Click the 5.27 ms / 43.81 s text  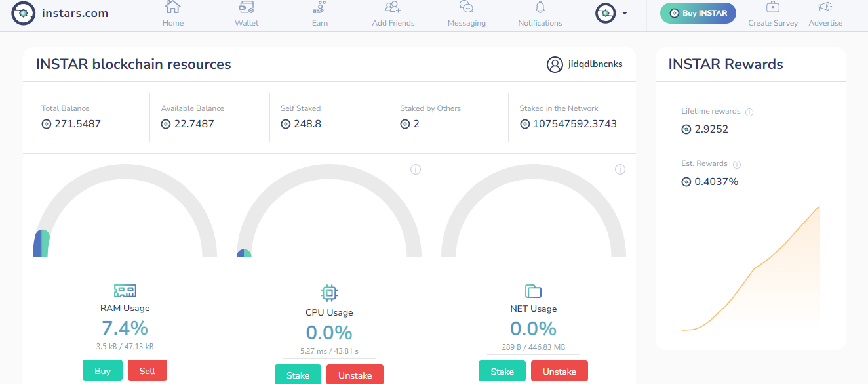pos(329,351)
